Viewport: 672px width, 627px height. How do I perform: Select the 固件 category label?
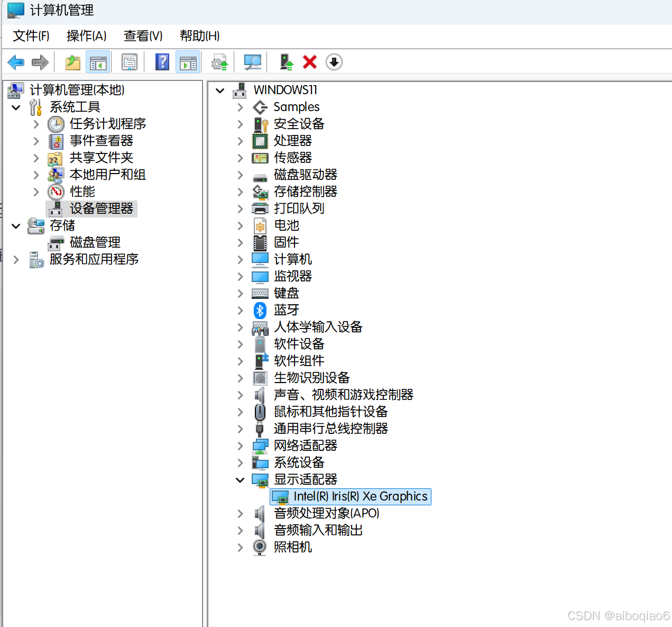287,242
